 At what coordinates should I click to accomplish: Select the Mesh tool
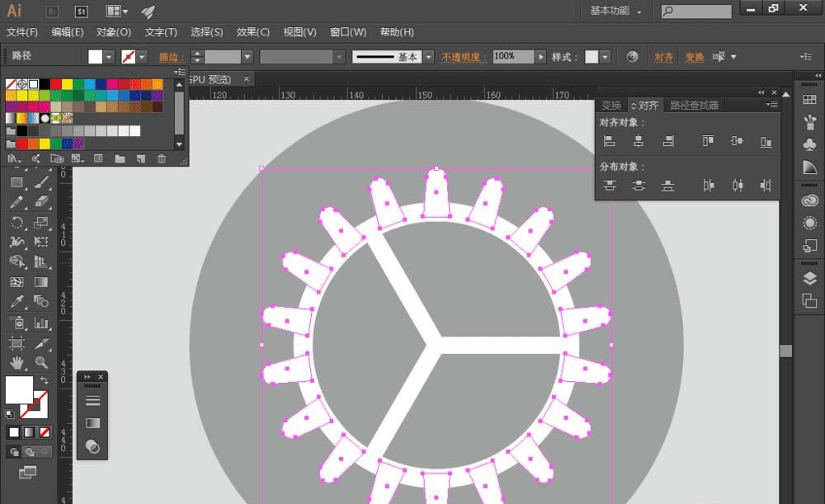coord(16,282)
